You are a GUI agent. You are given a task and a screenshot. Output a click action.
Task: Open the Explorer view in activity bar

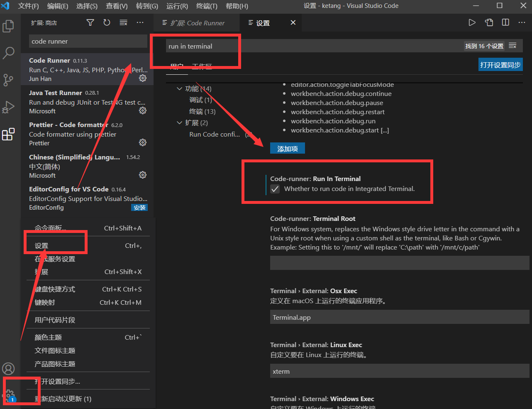[x=8, y=26]
